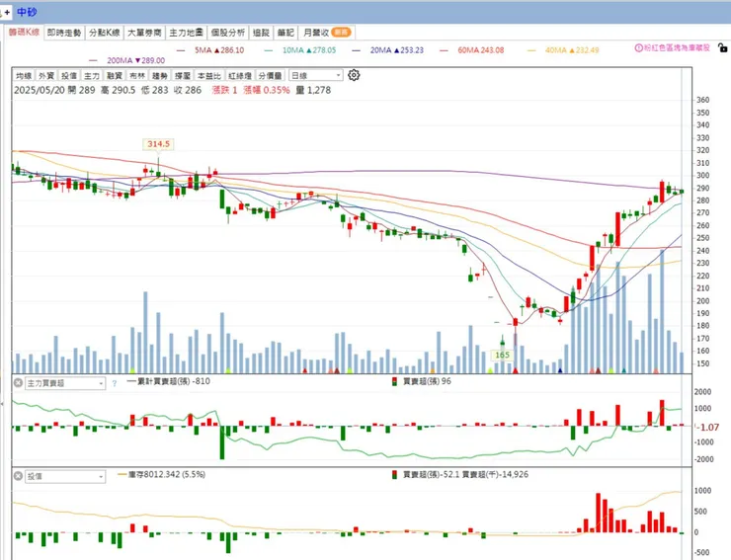The image size is (731, 560).
Task: Switch to the 即時走勢 tab
Action: [x=64, y=33]
